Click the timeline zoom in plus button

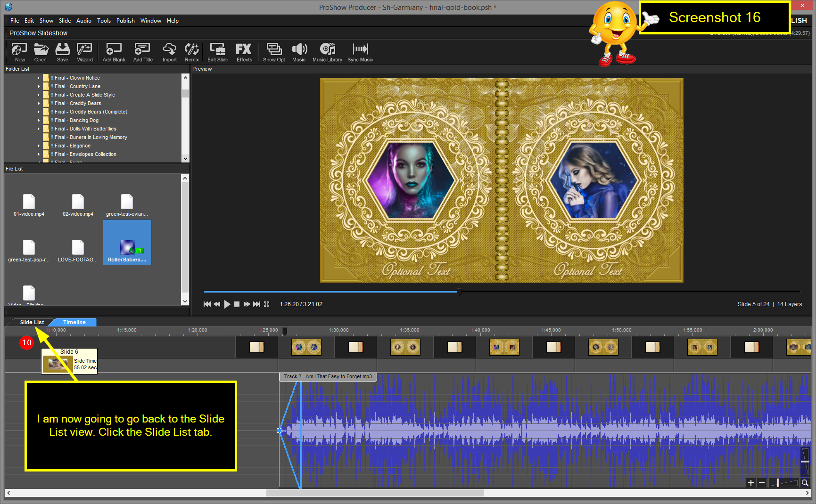click(x=751, y=483)
